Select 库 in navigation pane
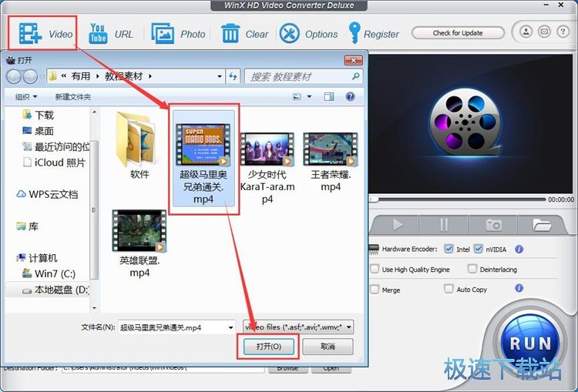The image size is (578, 392). [x=27, y=226]
